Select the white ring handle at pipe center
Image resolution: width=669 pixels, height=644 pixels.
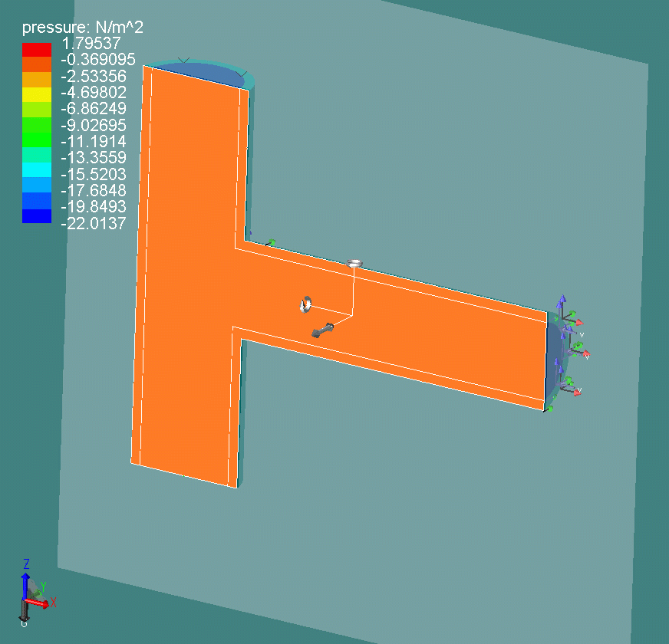[x=305, y=304]
